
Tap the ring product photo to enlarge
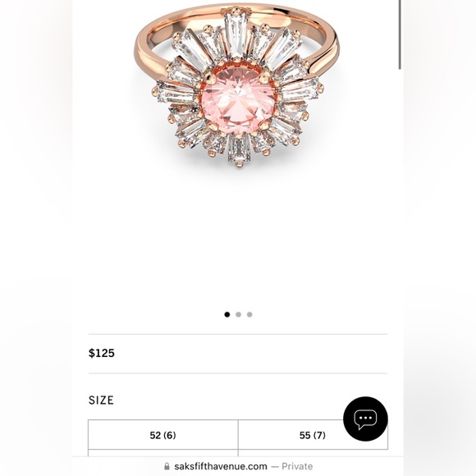click(x=238, y=86)
